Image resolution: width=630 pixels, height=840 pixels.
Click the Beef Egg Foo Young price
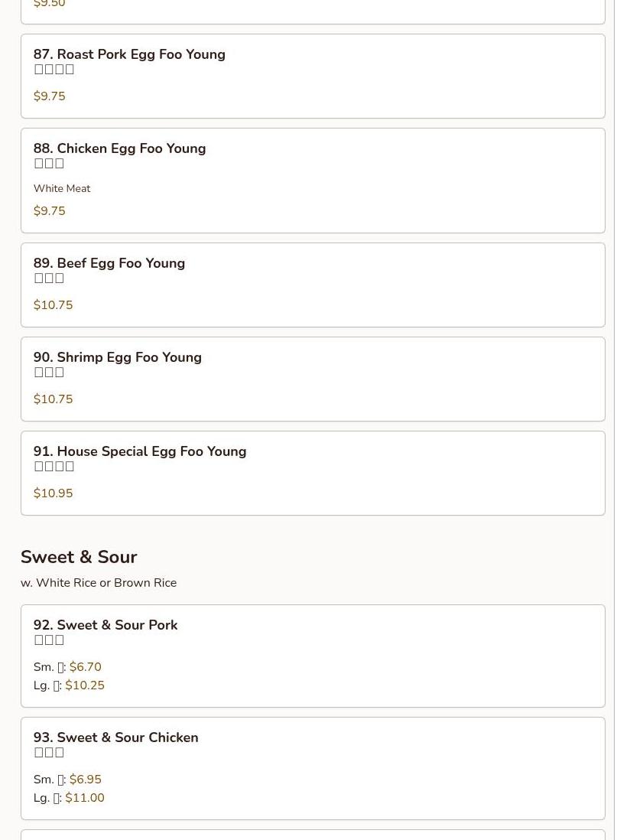53,305
